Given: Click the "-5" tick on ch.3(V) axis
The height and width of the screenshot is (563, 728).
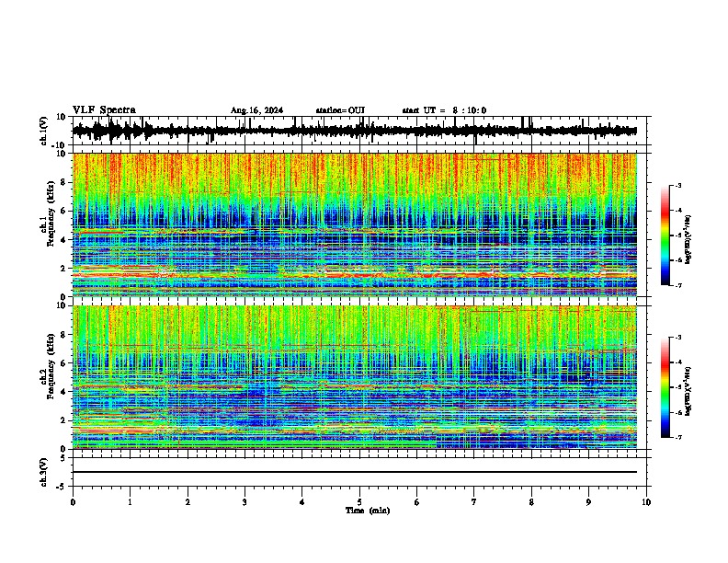Looking at the screenshot, I should 62,487.
